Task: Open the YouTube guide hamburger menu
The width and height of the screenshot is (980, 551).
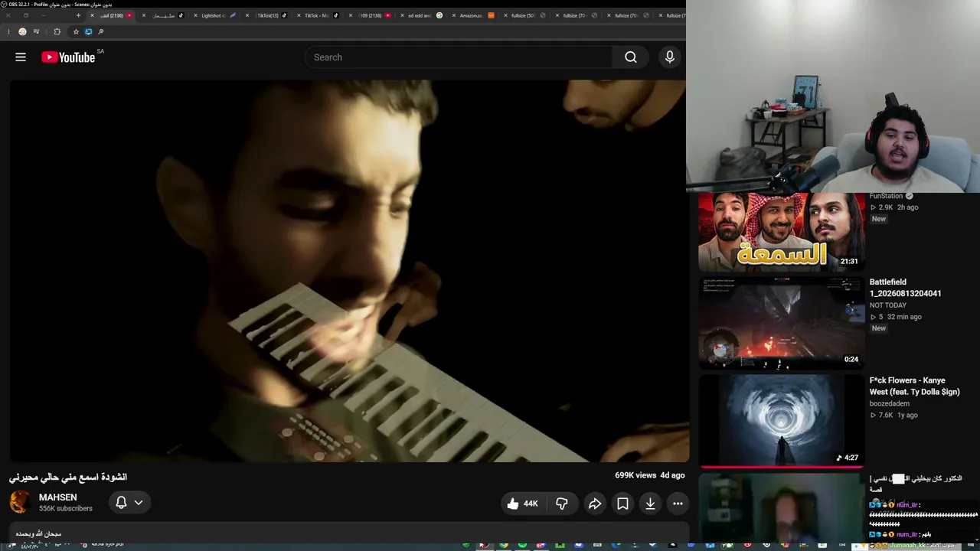Action: tap(21, 57)
